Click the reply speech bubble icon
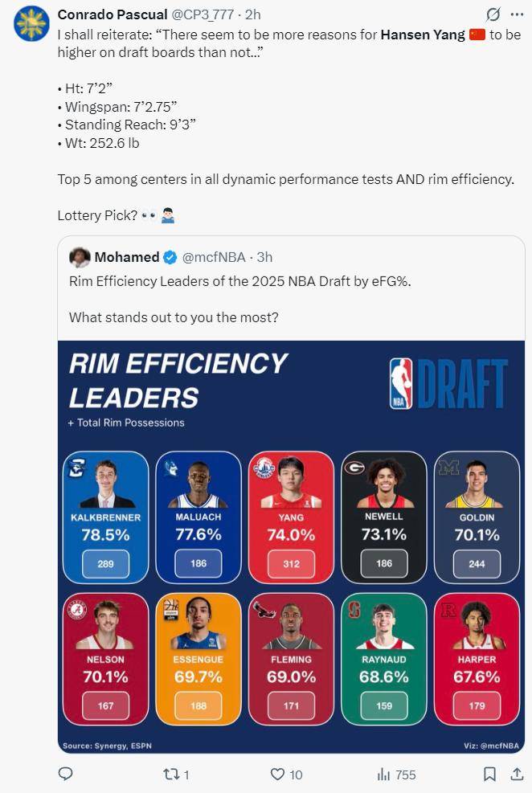 pos(66,774)
